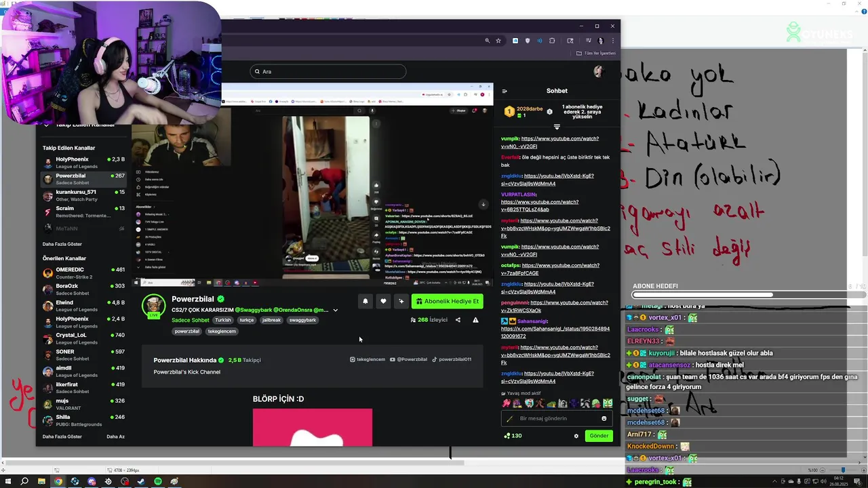Open Crystal_LoL recommended channel

83,338
